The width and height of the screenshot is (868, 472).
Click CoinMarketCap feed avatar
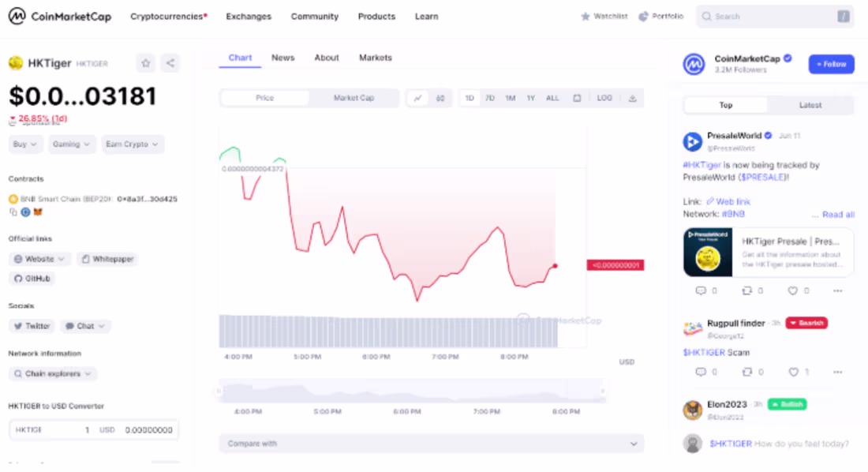694,64
